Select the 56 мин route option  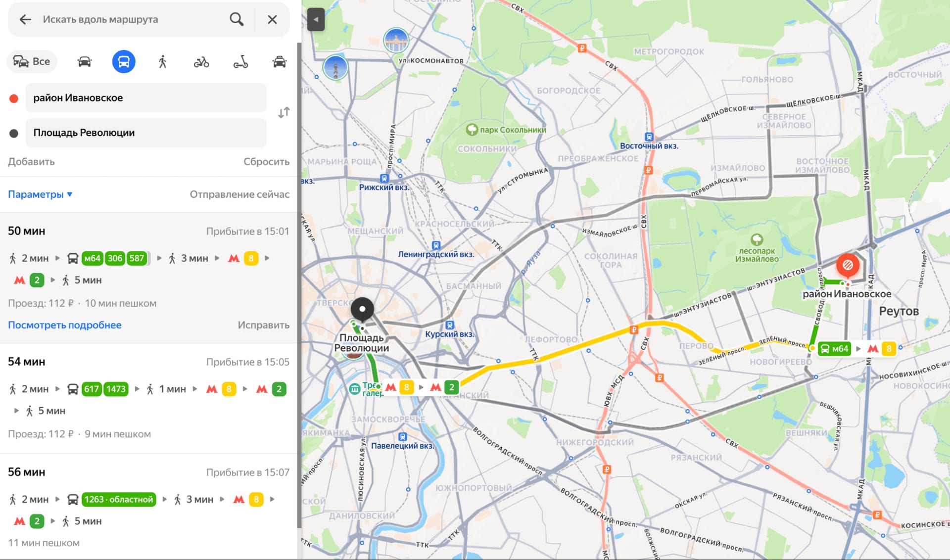point(148,507)
